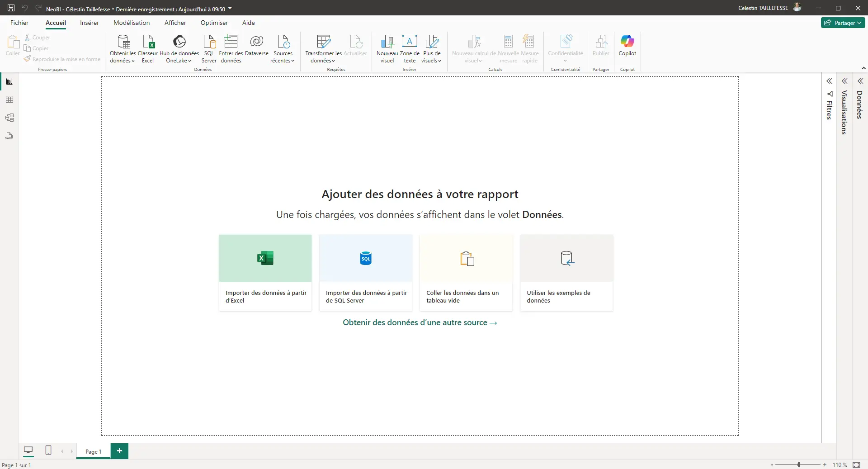Viewport: 868px width, 469px height.
Task: Expand the Visualisations pane
Action: 844,81
